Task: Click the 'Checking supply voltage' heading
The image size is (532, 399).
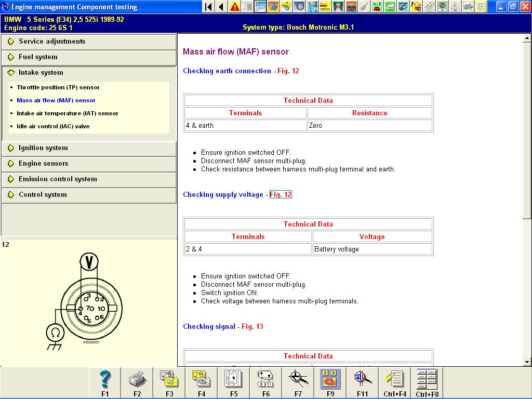Action: (223, 194)
